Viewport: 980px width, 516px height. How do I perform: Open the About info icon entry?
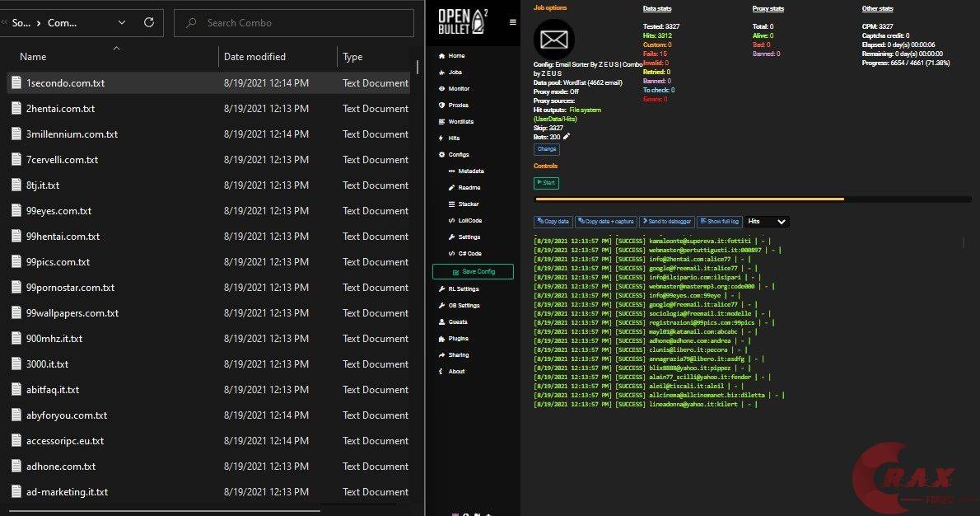click(442, 372)
